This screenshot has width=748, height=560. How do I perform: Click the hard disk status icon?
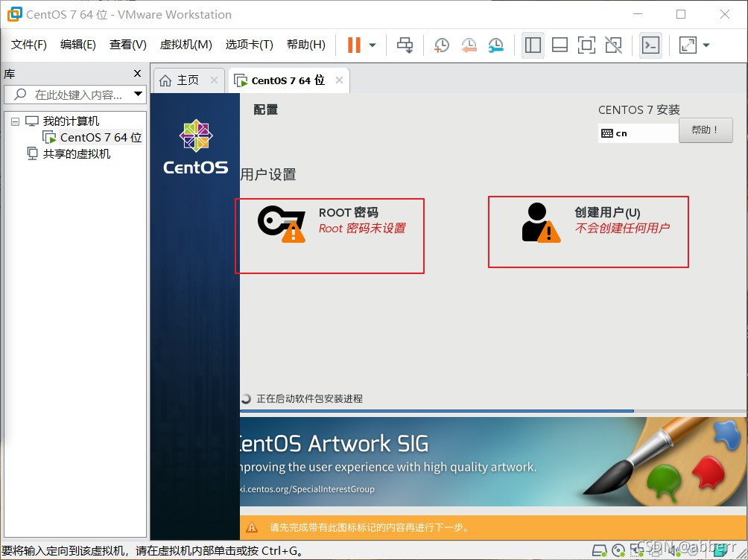(x=599, y=550)
